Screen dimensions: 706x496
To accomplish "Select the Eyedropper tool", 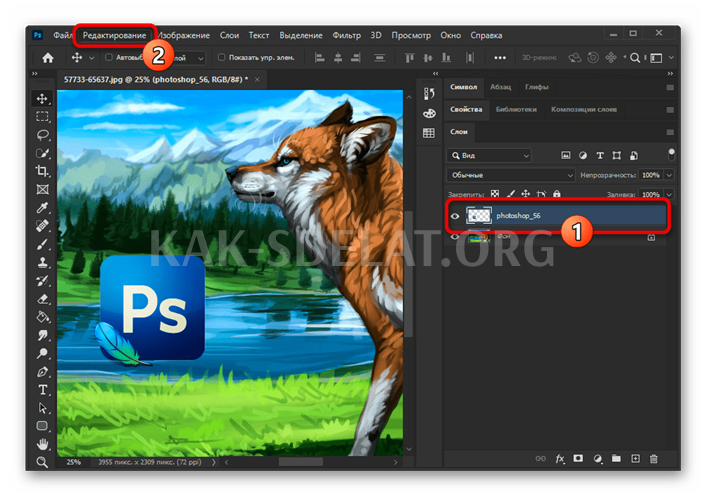I will 42,207.
